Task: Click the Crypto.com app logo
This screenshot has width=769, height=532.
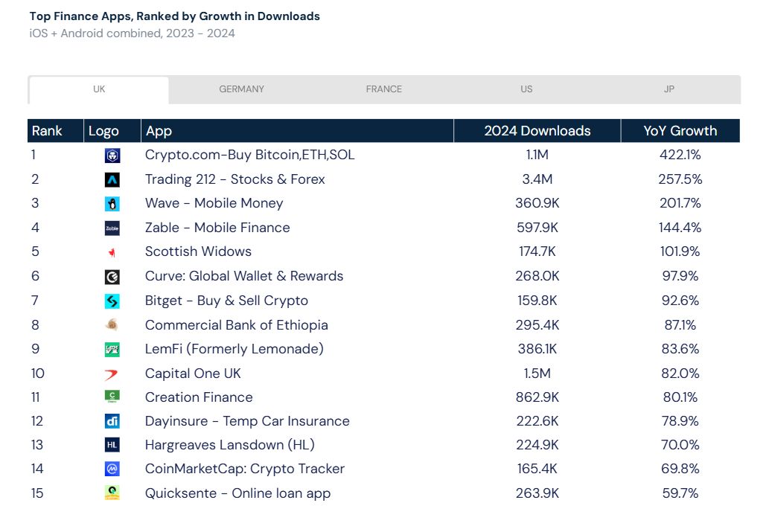Action: pos(112,156)
